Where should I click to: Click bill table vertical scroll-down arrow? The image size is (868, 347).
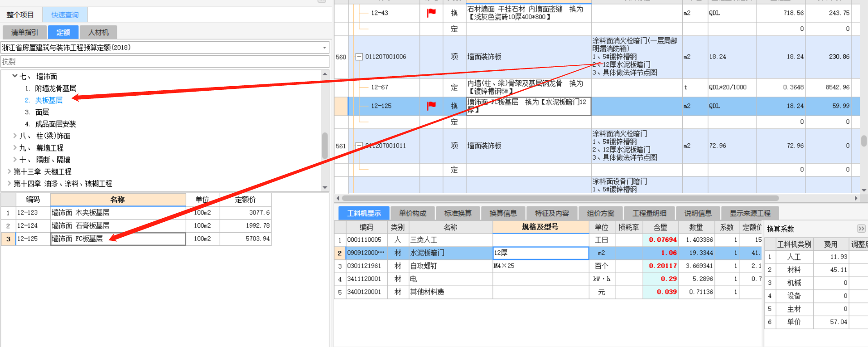(x=864, y=190)
